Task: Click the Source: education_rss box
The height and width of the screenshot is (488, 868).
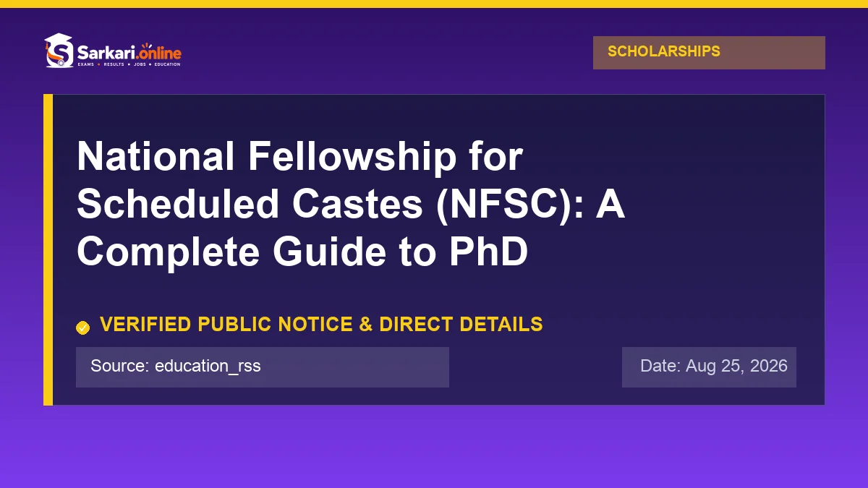Action: coord(263,367)
